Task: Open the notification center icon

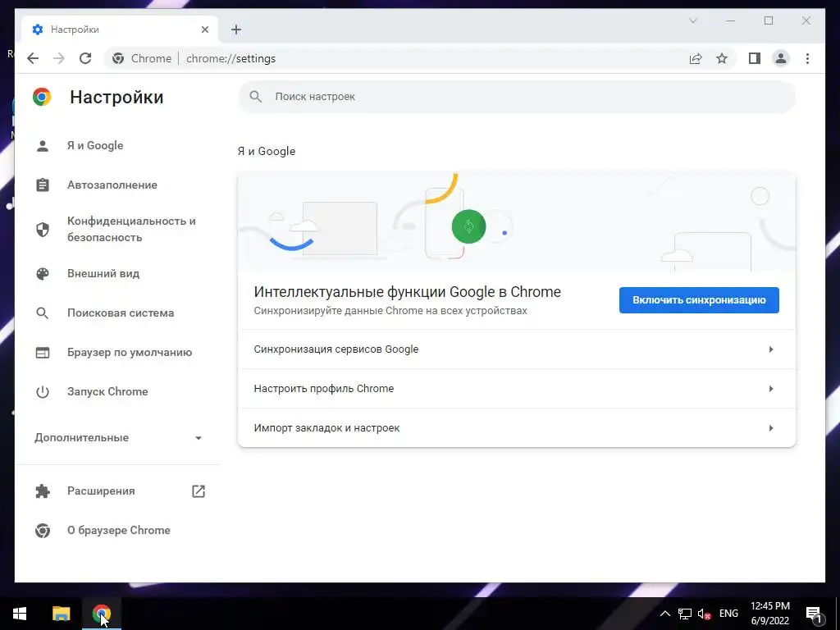Action: (x=815, y=614)
